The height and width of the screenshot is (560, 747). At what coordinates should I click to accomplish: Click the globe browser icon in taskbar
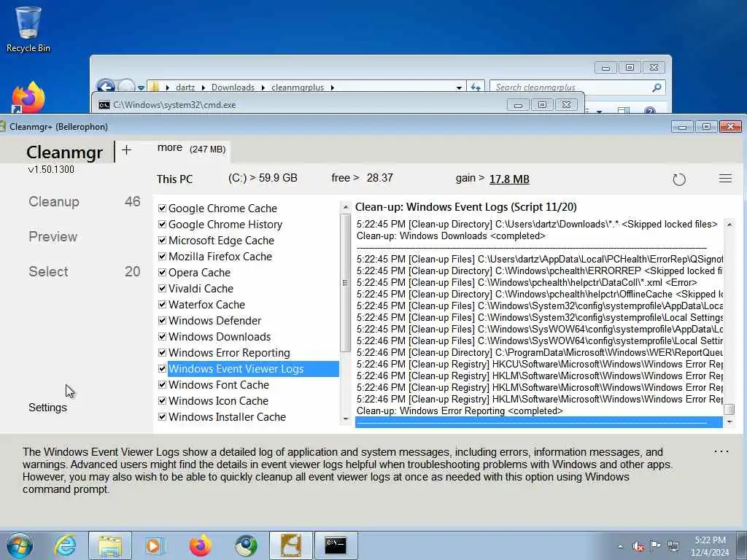coord(246,545)
